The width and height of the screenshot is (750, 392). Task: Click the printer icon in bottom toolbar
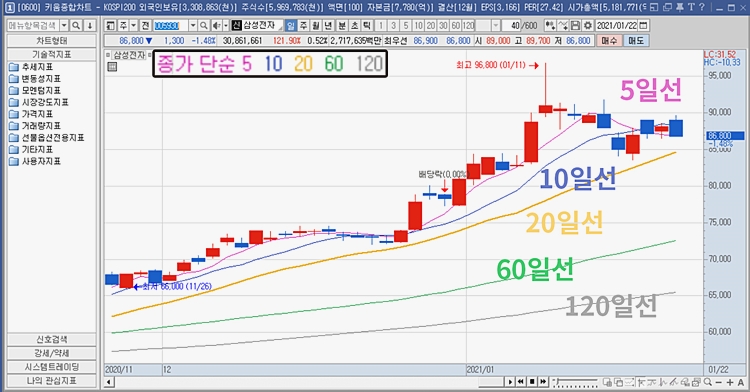pyautogui.click(x=696, y=381)
